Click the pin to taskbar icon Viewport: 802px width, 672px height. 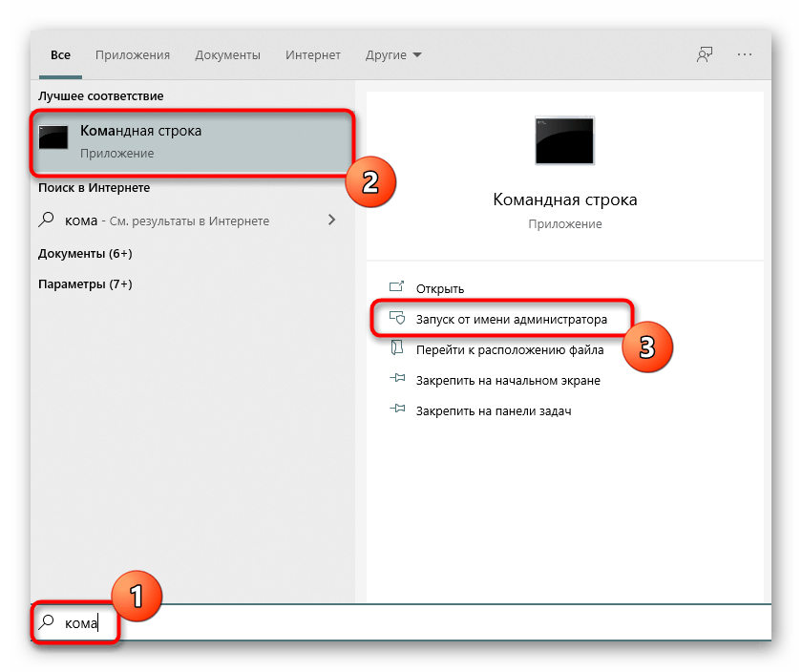[397, 410]
